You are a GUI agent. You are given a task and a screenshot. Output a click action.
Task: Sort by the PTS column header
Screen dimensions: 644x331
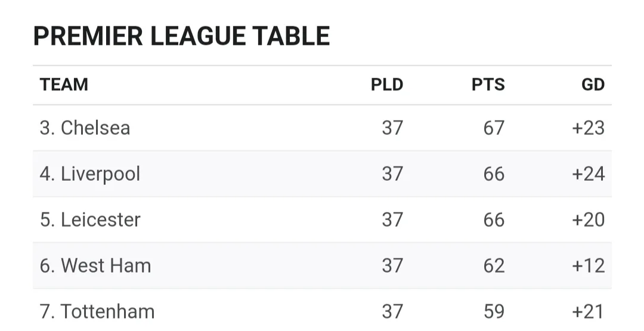[488, 85]
